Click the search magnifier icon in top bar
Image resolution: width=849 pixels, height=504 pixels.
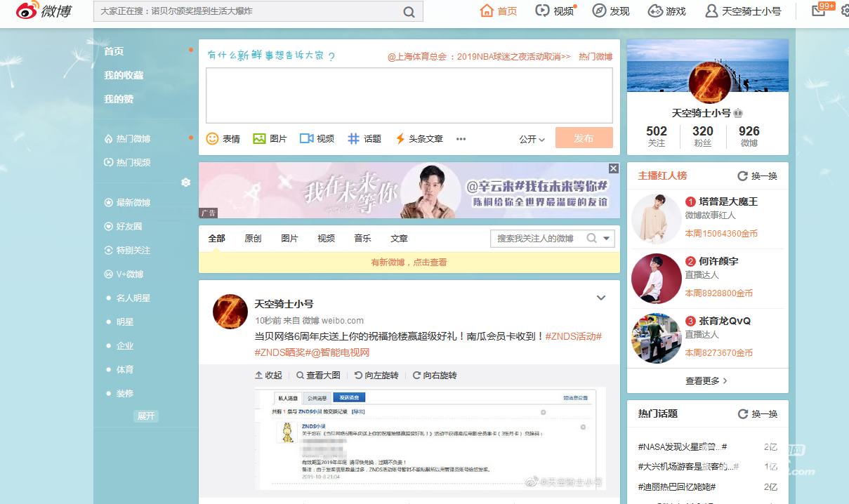coord(409,12)
